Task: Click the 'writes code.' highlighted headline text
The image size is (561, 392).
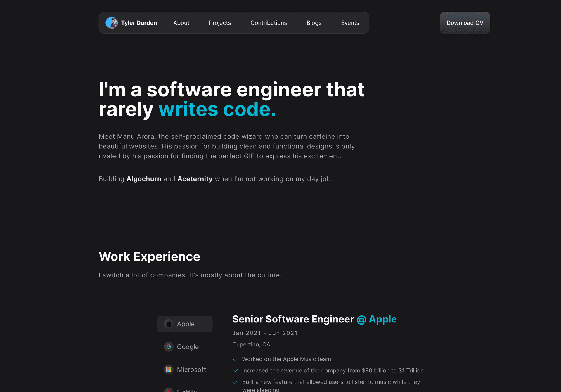Action: click(x=217, y=109)
